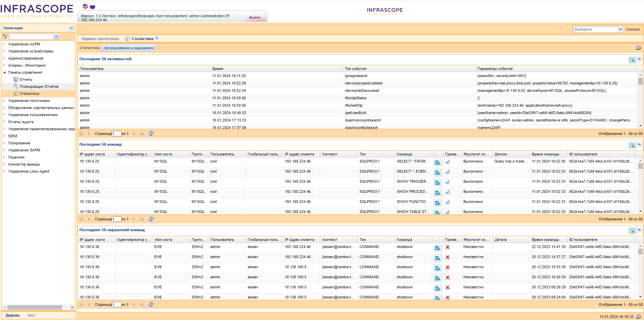The image size is (644, 320).
Task: Click the Выйти logout button
Action: coord(255,17)
